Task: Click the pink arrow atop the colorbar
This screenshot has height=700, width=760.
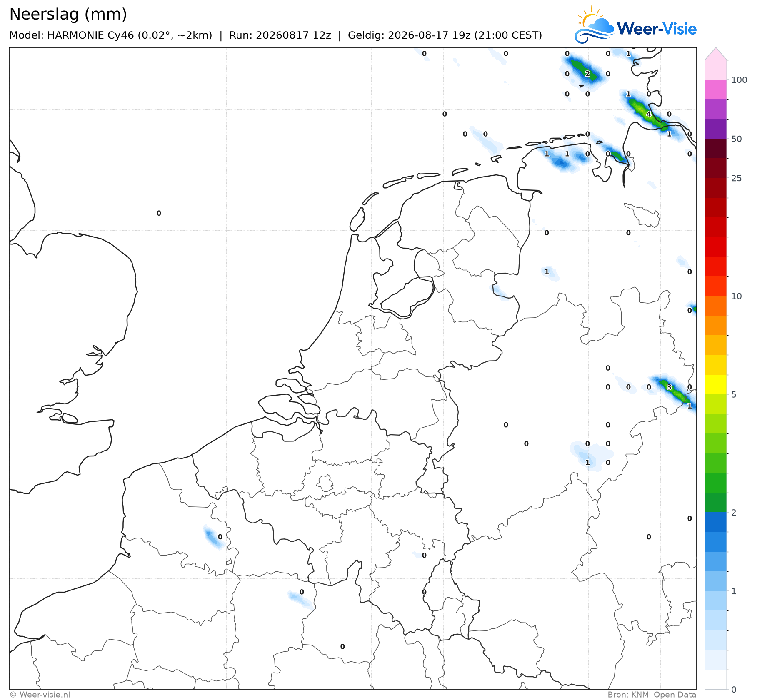Action: [716, 54]
